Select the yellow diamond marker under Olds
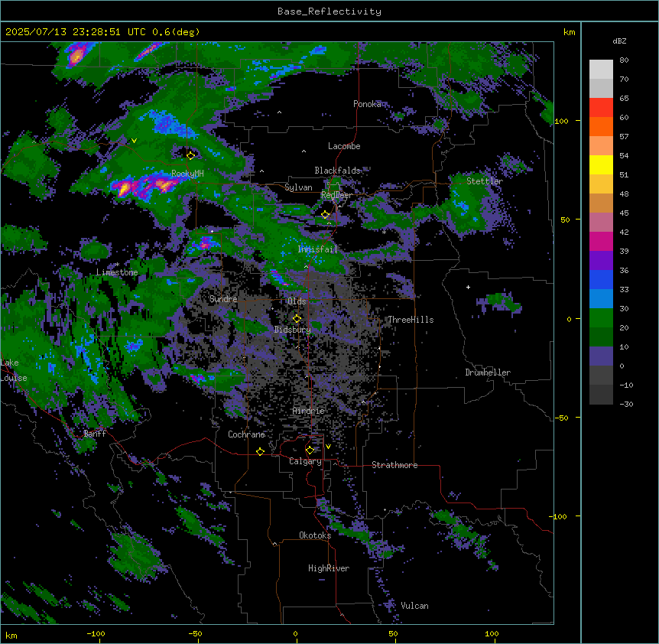Viewport: 659px width, 644px height. click(297, 318)
